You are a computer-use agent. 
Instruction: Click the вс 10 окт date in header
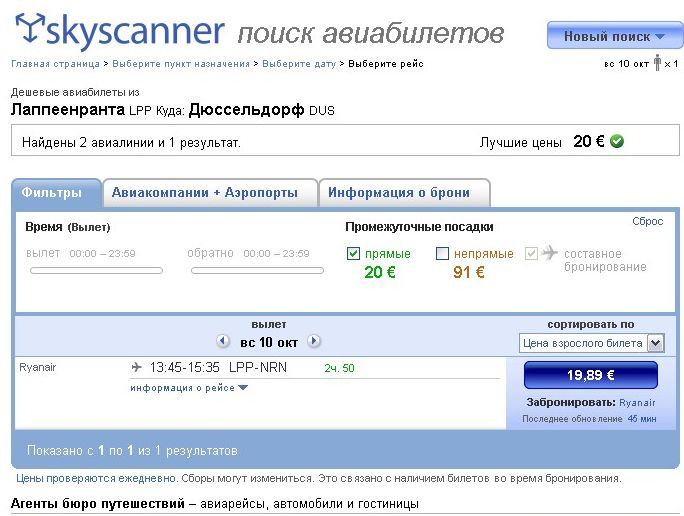[626, 64]
